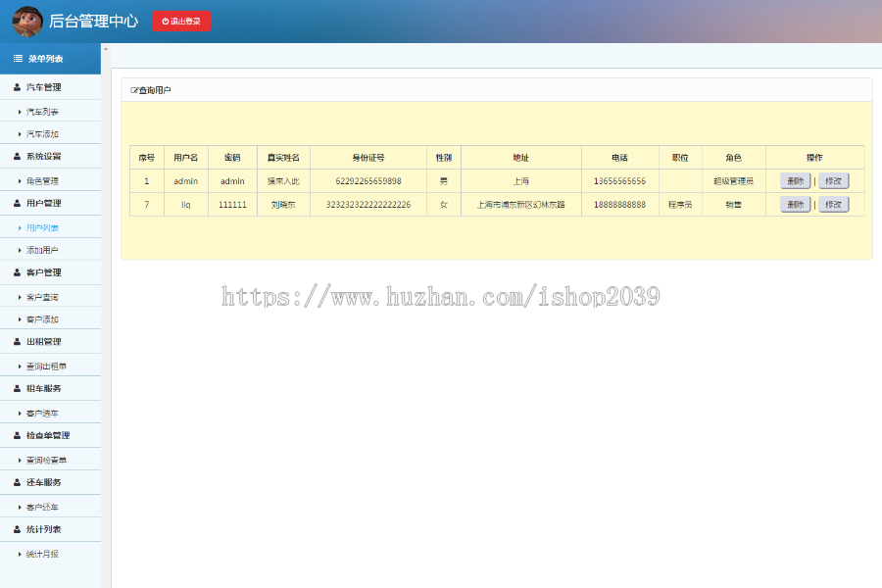Image resolution: width=882 pixels, height=588 pixels.
Task: Open the 客户查询 menu item
Action: 50,297
